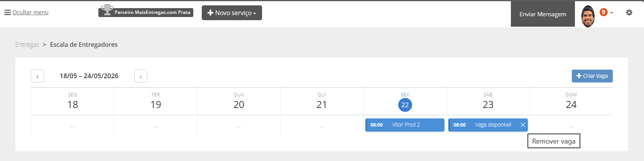Open the Vaga disponível Saturday slot
Screen dimensions: 644x161
[x=484, y=125]
